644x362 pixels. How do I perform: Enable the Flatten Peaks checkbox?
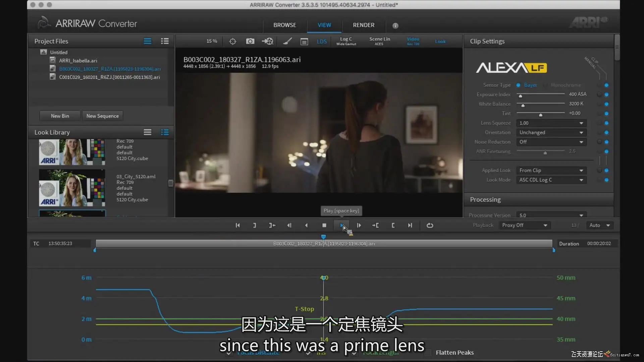point(428,353)
